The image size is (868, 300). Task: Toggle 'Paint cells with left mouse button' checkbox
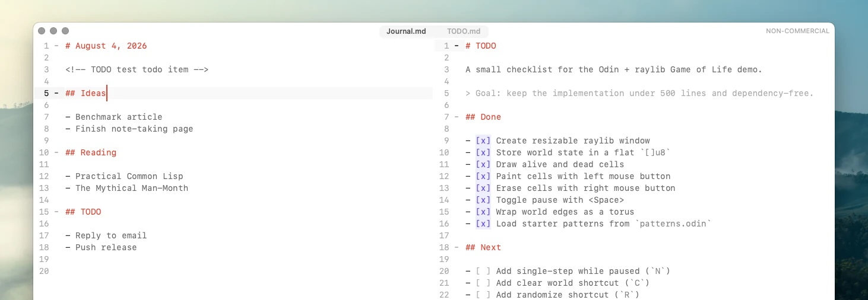(483, 176)
